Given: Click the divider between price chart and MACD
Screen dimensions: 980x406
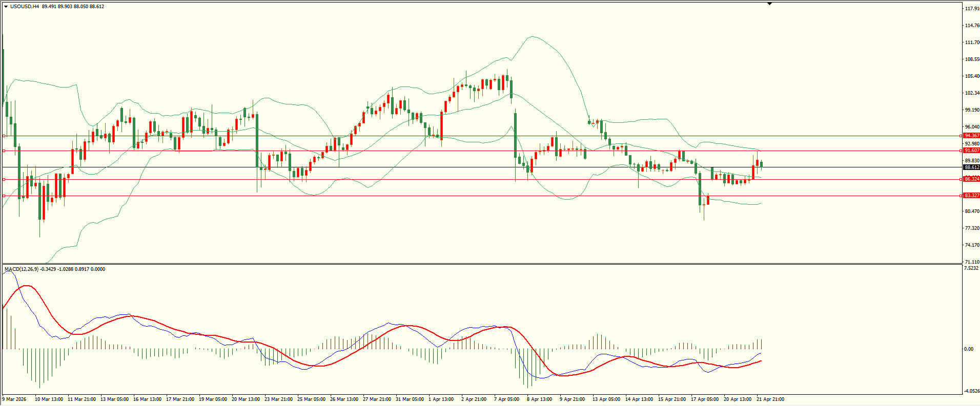Looking at the screenshot, I should [x=482, y=264].
